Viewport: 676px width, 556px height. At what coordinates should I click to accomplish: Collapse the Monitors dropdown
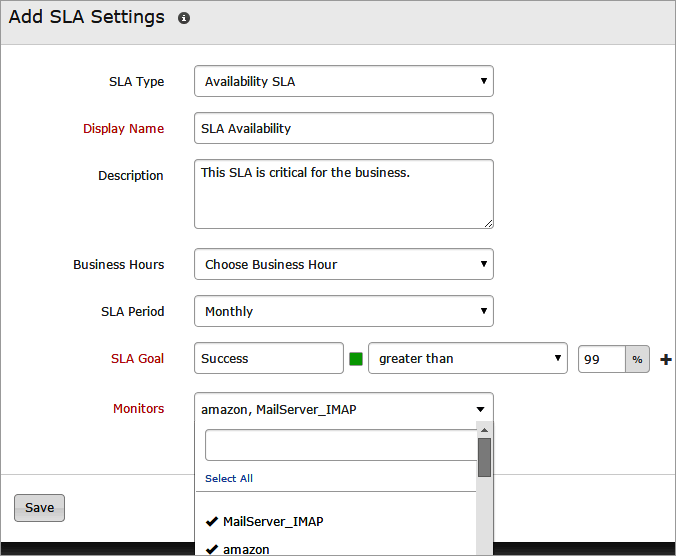click(480, 409)
